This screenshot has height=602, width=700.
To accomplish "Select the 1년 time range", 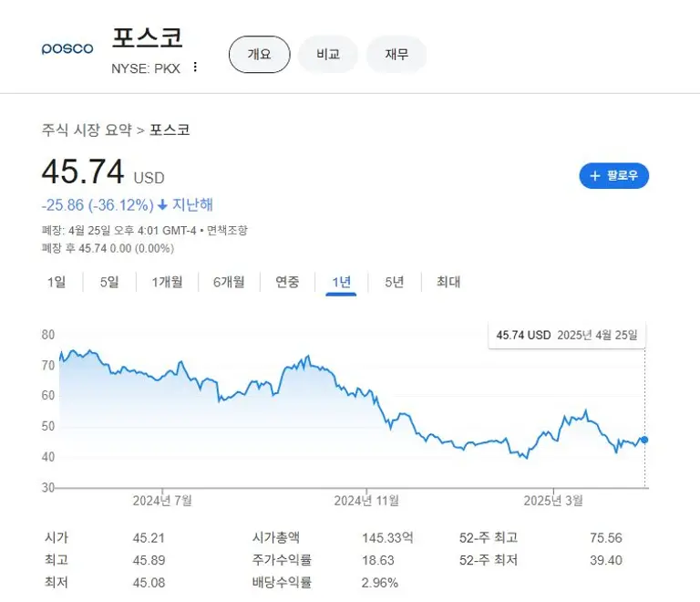I will click(342, 282).
